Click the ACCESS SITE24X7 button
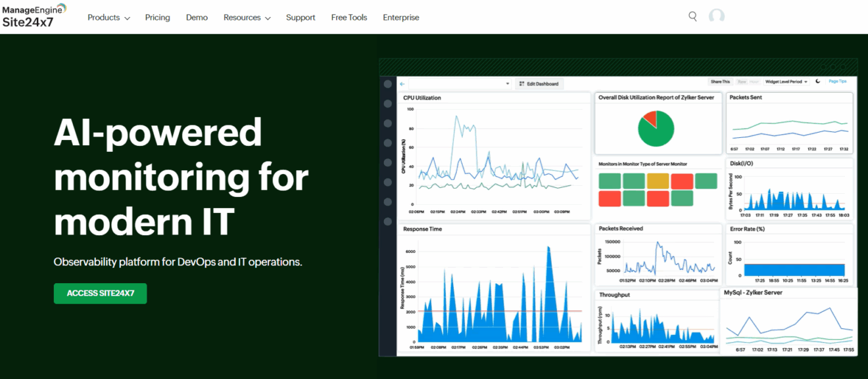The image size is (868, 379). tap(100, 293)
